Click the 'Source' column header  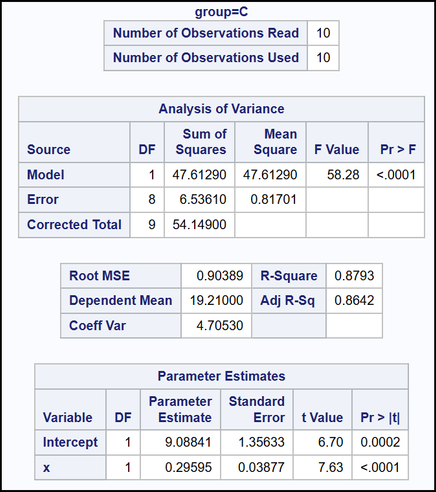click(49, 149)
